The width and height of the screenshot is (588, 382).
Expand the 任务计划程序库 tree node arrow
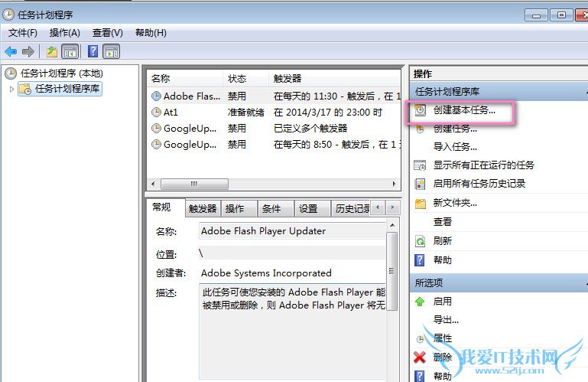(x=11, y=89)
